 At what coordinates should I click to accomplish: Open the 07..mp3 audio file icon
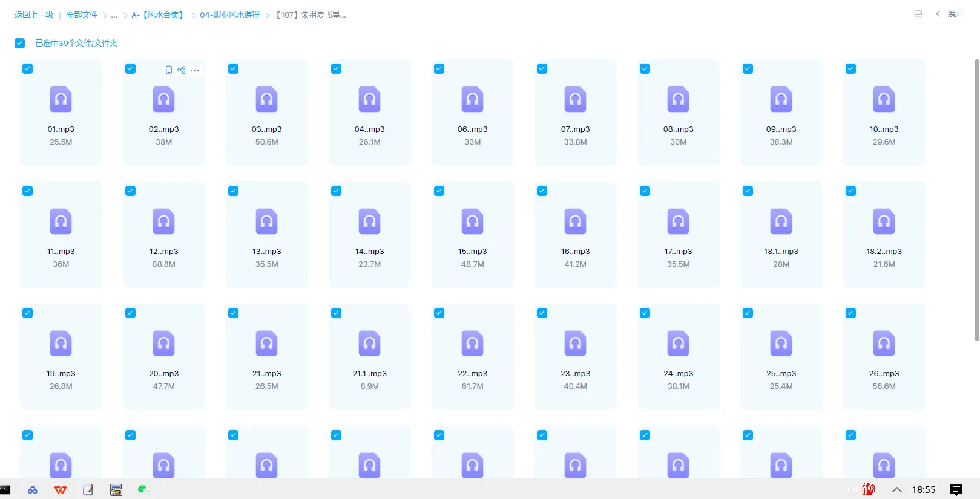(x=575, y=99)
